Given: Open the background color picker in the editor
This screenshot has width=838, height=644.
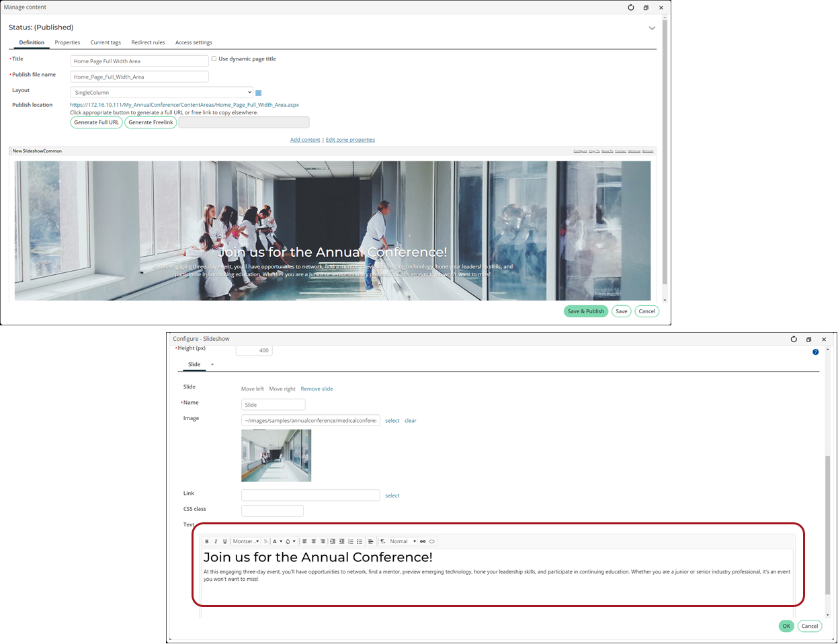Looking at the screenshot, I should 290,541.
